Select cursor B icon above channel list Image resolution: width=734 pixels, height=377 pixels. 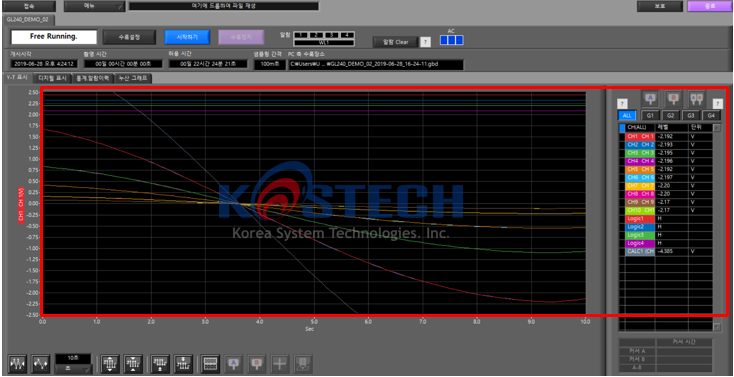tap(673, 98)
